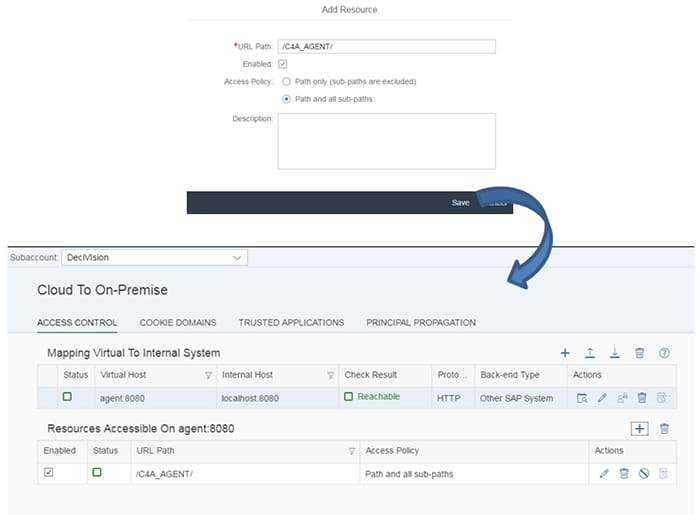The height and width of the screenshot is (515, 700).
Task: Delete all resources trash icon
Action: [664, 429]
